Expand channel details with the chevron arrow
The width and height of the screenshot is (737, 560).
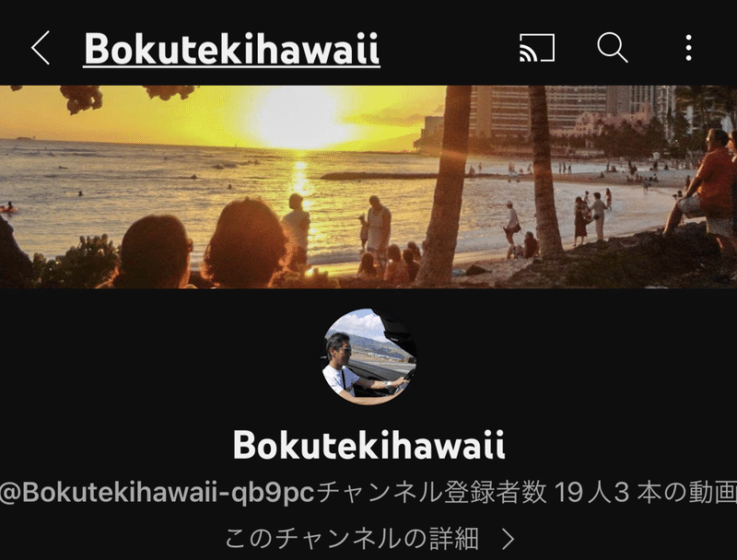click(509, 539)
